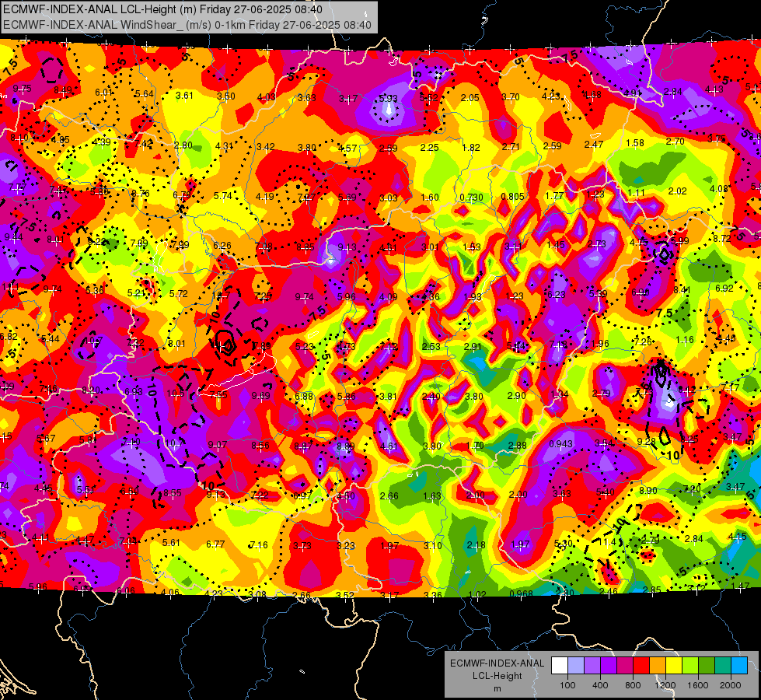Click the wind shear value 0.943
761x700 pixels.
coord(561,444)
